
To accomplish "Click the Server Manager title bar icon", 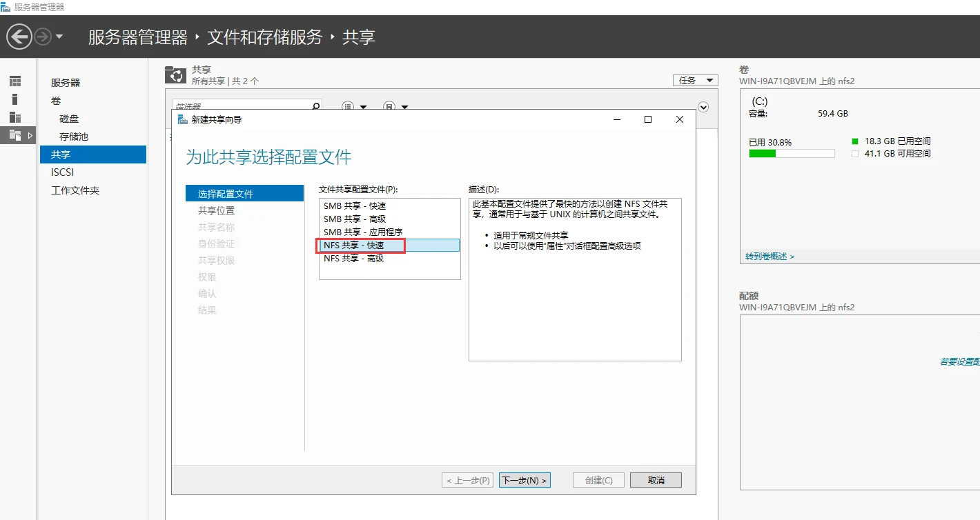I will [x=6, y=7].
